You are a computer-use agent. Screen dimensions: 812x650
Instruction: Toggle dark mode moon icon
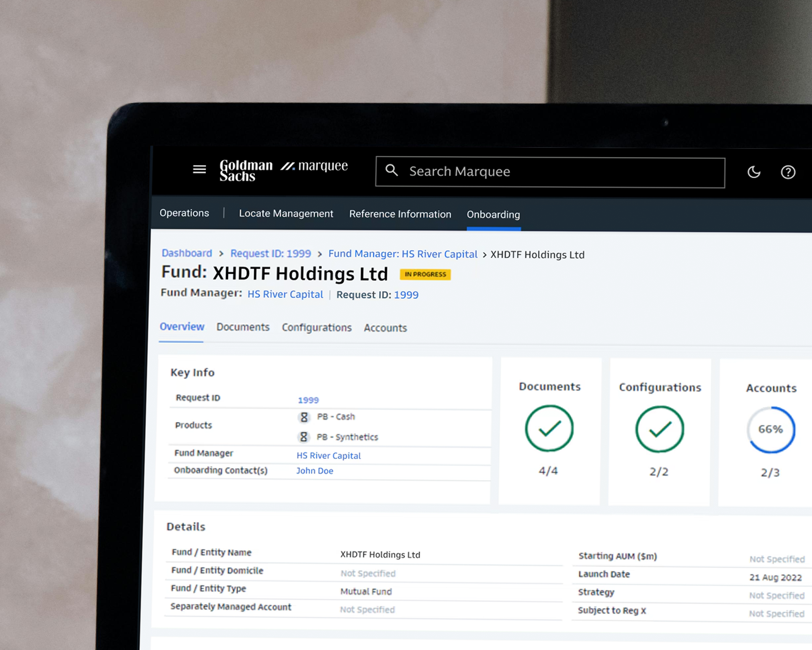click(x=754, y=172)
